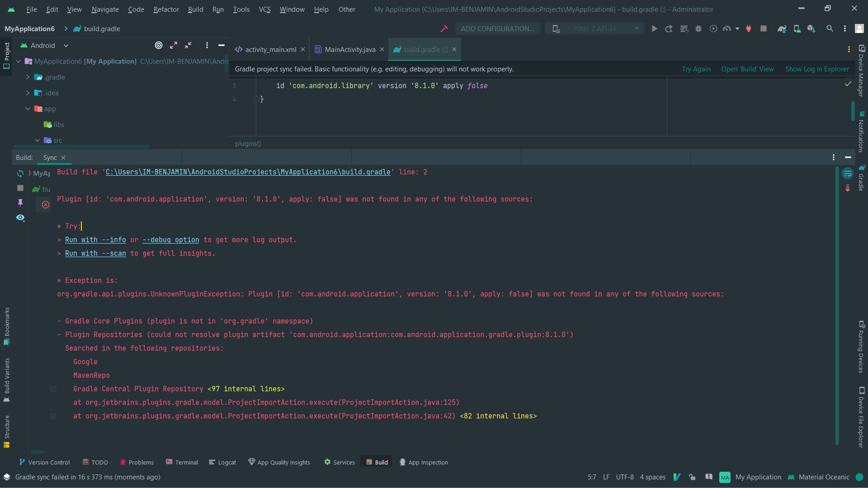Click the UTF-8 encoding status entry
This screenshot has width=868, height=488.
[x=625, y=477]
